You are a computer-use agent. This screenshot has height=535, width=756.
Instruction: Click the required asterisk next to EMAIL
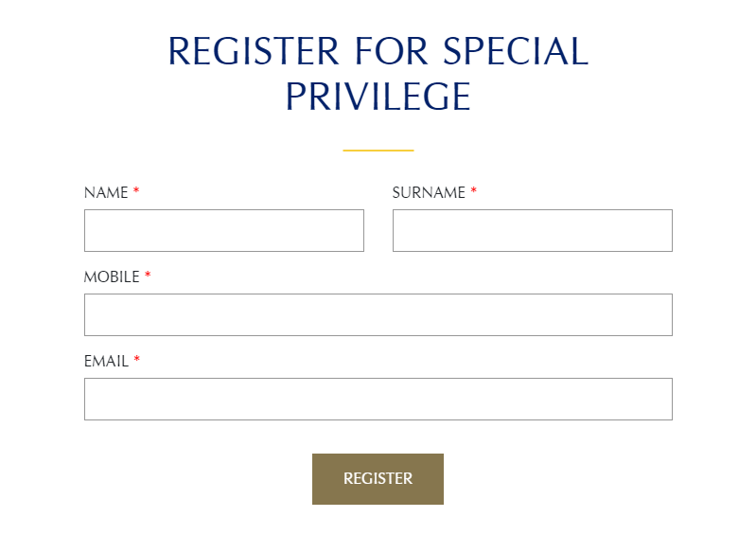137,359
